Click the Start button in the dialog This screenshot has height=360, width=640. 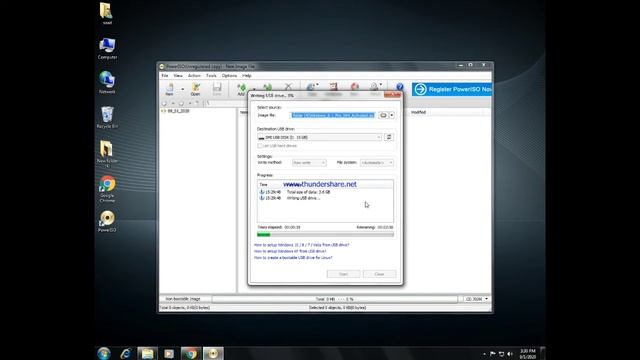coord(343,274)
